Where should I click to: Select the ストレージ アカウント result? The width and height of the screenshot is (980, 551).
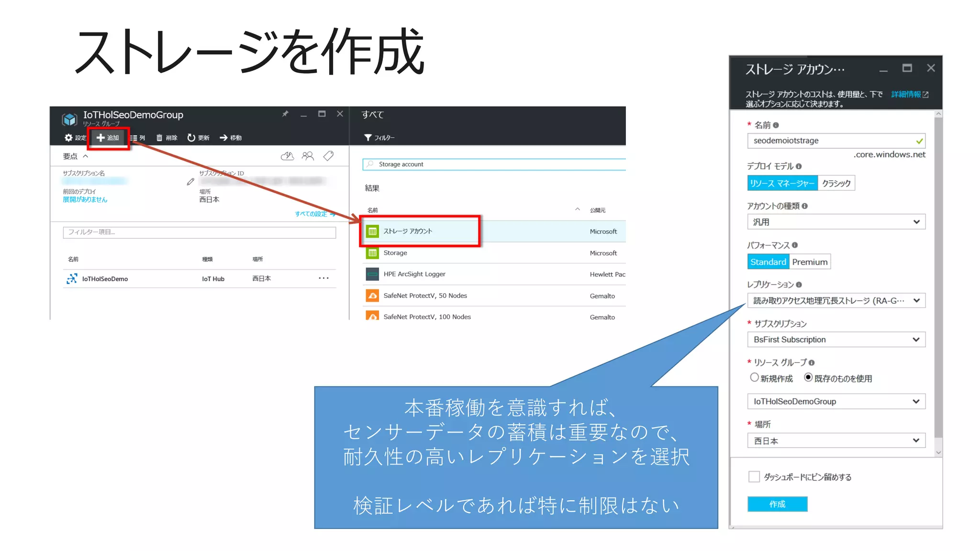(494, 231)
